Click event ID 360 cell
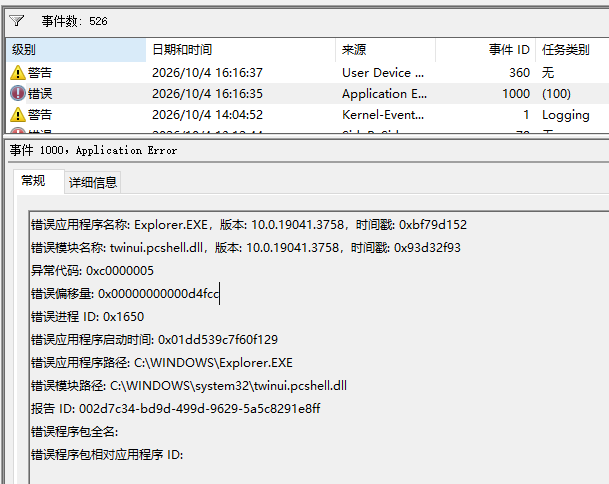 pyautogui.click(x=519, y=73)
